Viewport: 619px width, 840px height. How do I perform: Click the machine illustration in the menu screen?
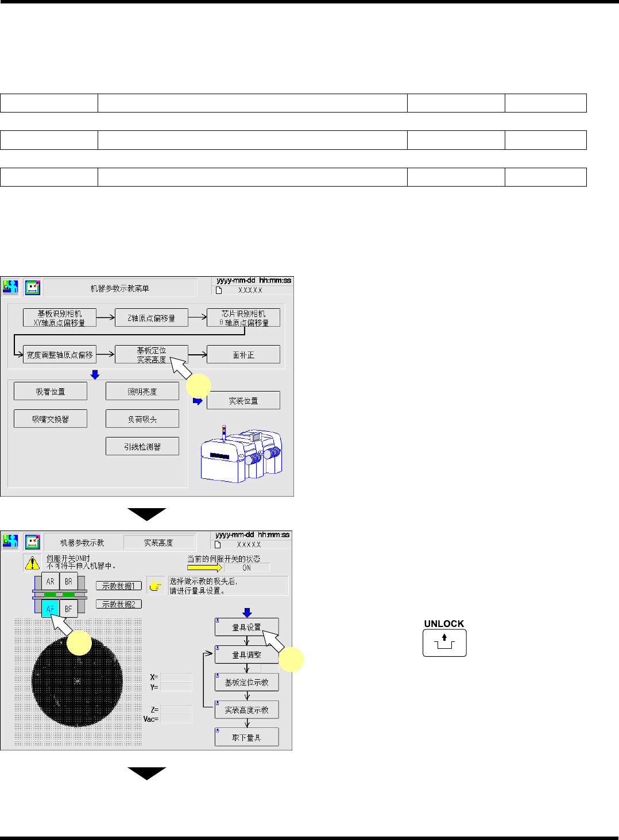tap(241, 454)
